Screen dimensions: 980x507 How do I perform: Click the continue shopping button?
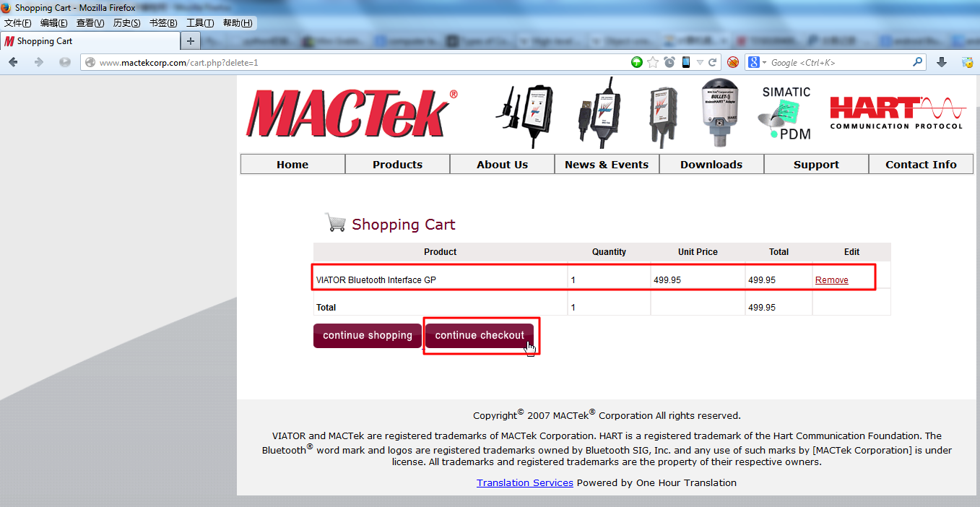pyautogui.click(x=368, y=335)
